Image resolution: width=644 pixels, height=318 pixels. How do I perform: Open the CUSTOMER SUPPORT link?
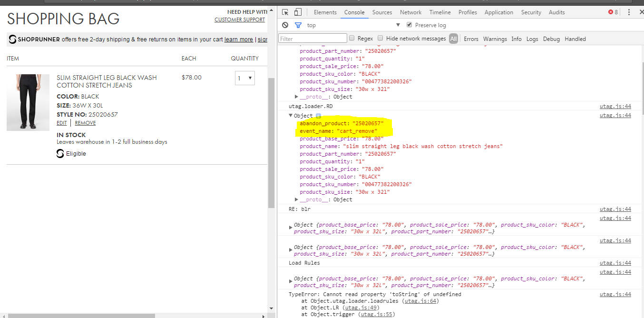tap(240, 20)
